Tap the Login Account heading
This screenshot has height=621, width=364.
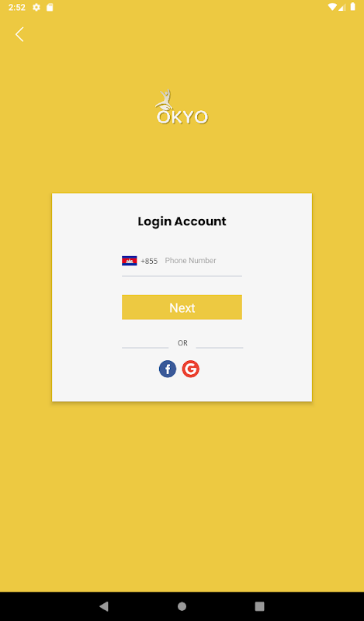point(182,221)
